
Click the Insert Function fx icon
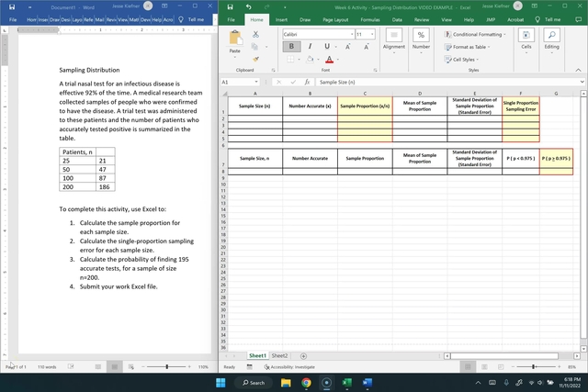[x=307, y=82]
